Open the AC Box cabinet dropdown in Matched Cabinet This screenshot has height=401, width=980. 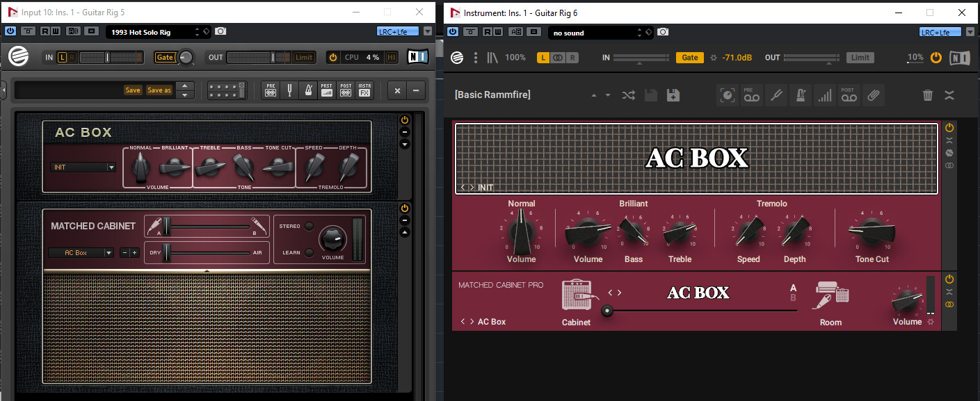point(80,253)
